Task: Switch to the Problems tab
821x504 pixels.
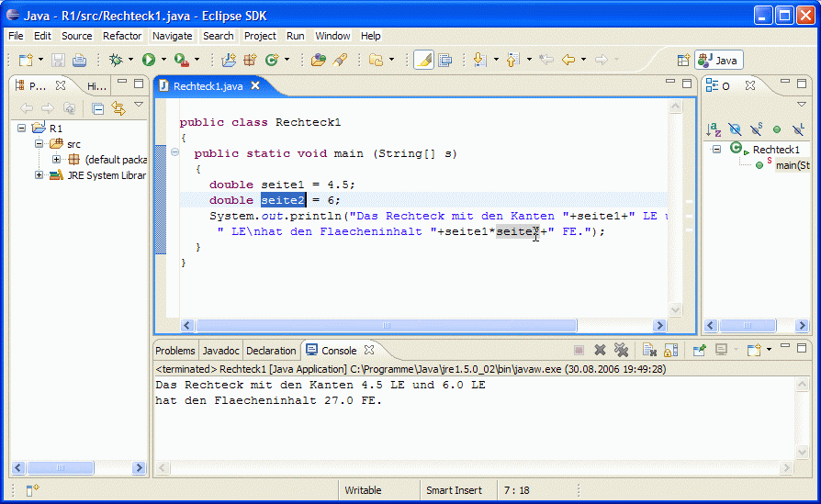Action: coord(174,351)
